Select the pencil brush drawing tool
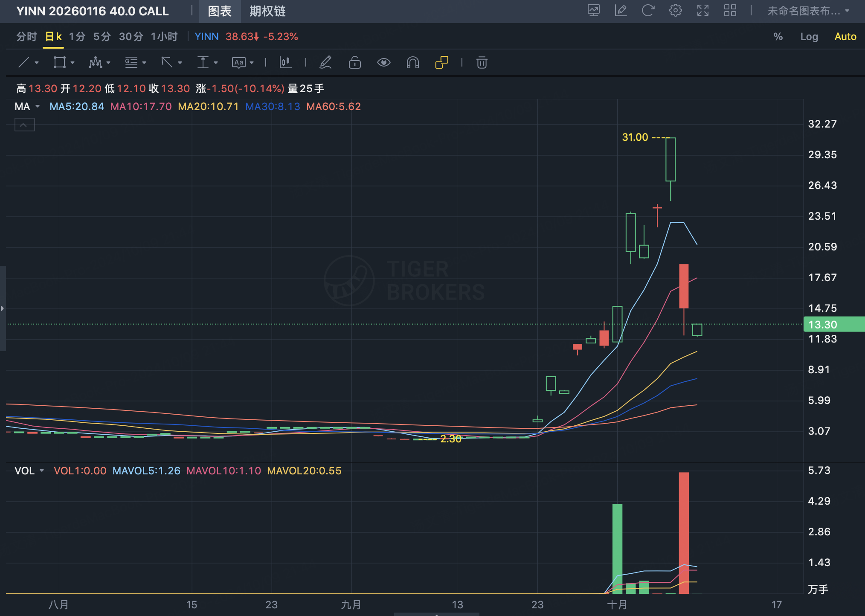 coord(325,63)
